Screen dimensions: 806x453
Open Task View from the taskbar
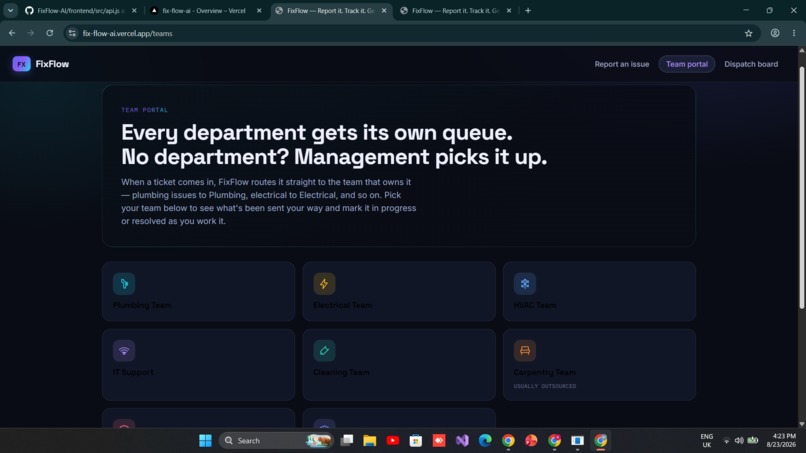click(347, 441)
